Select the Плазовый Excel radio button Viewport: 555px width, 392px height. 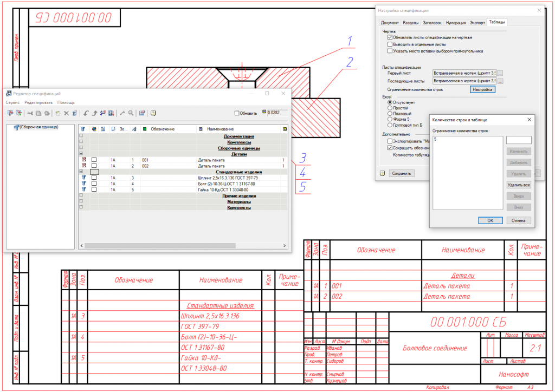click(390, 114)
